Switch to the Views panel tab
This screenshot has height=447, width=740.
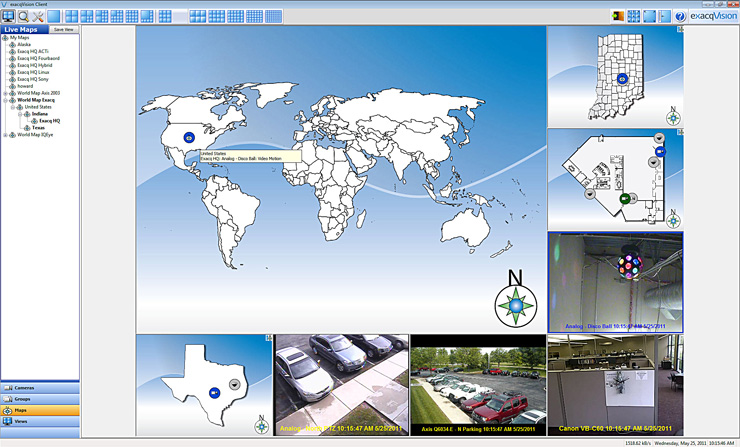40,421
